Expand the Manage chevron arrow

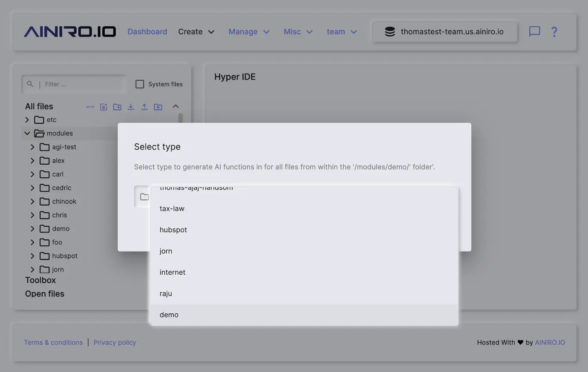click(267, 32)
